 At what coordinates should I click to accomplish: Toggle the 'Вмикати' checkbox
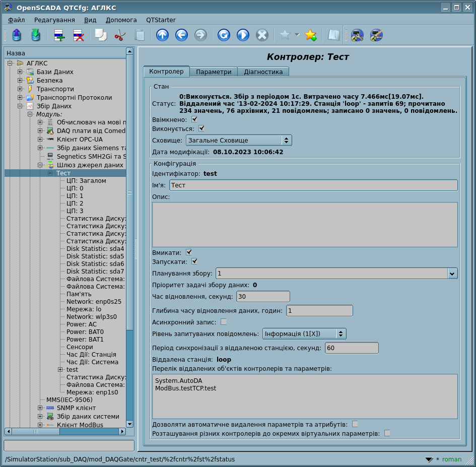tap(189, 252)
